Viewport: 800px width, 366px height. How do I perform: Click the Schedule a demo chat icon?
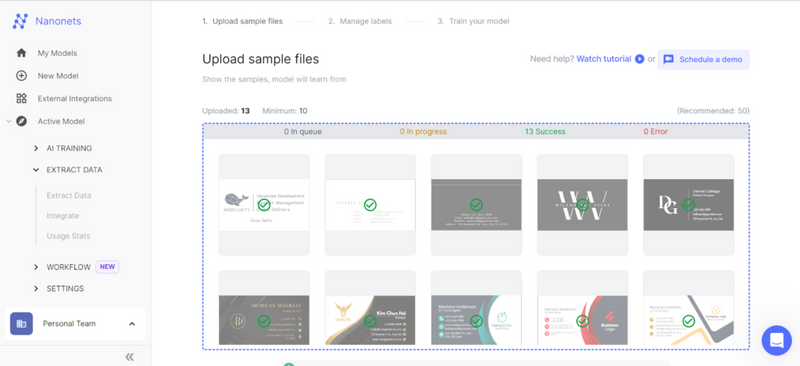pos(668,59)
